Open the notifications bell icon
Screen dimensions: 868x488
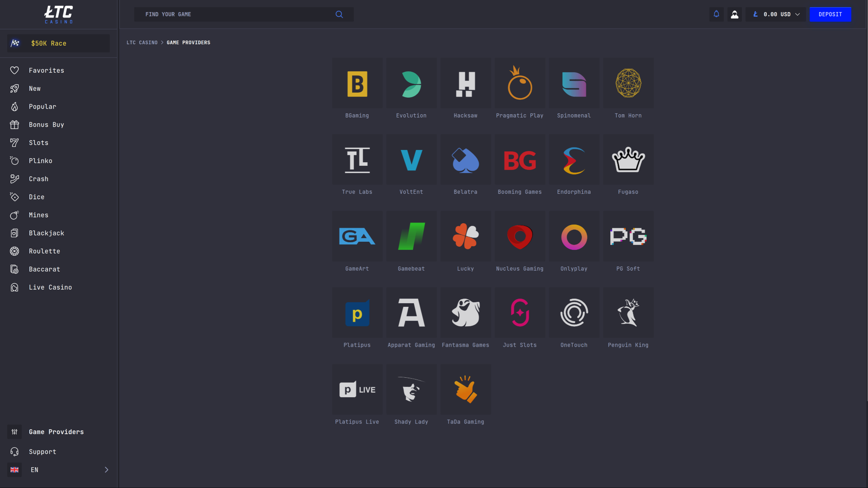(x=716, y=14)
